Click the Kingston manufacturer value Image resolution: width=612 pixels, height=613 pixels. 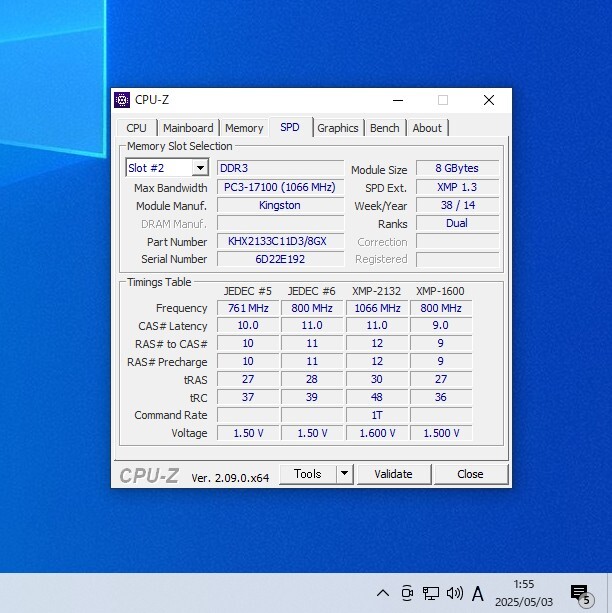coord(280,205)
